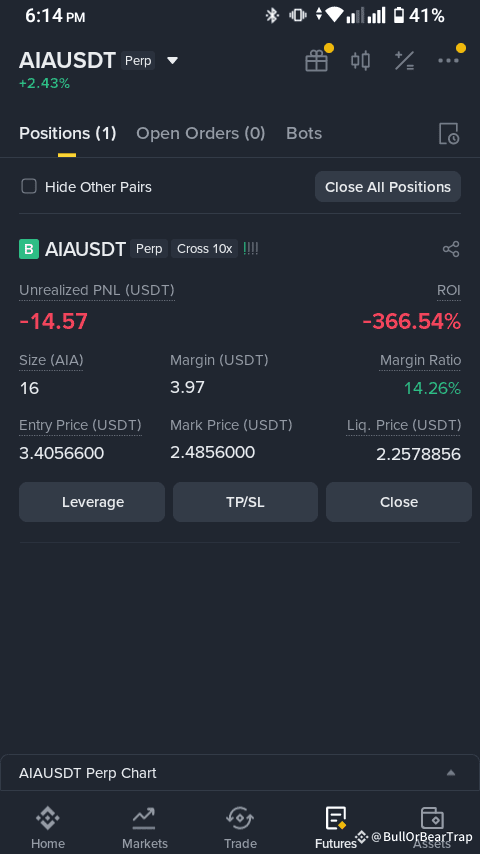Click the Close All Positions button
The width and height of the screenshot is (480, 854).
388,187
